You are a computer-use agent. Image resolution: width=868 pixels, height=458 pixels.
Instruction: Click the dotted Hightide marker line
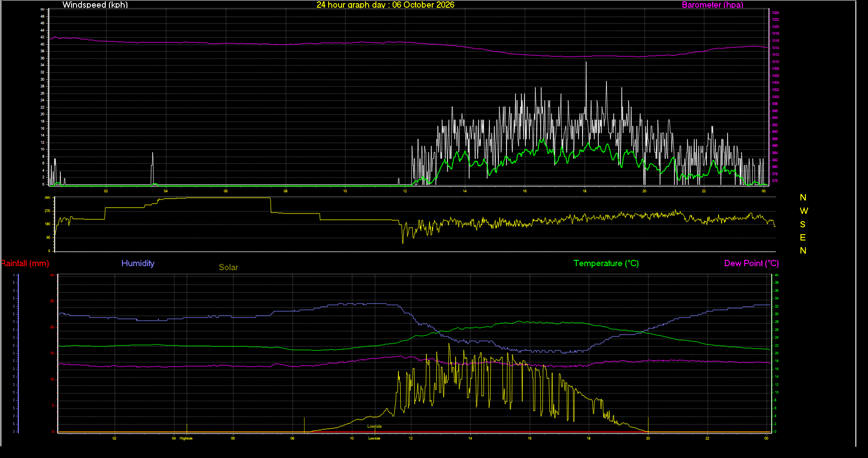click(x=187, y=428)
